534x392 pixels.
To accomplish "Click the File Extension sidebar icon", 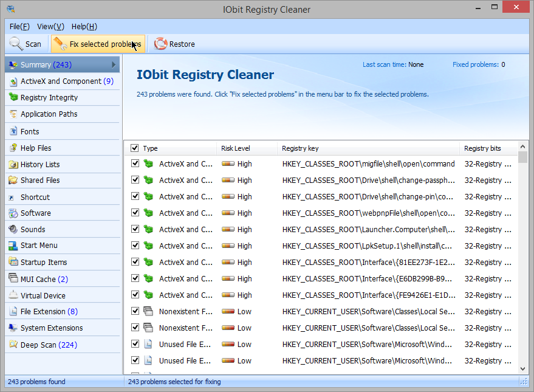I will pyautogui.click(x=13, y=311).
